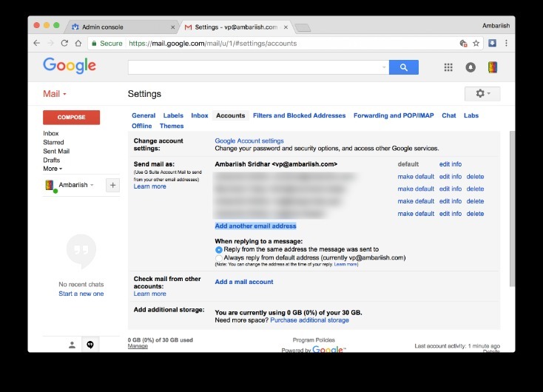Open Google notifications bell icon
This screenshot has height=392, width=543.
pyautogui.click(x=471, y=67)
